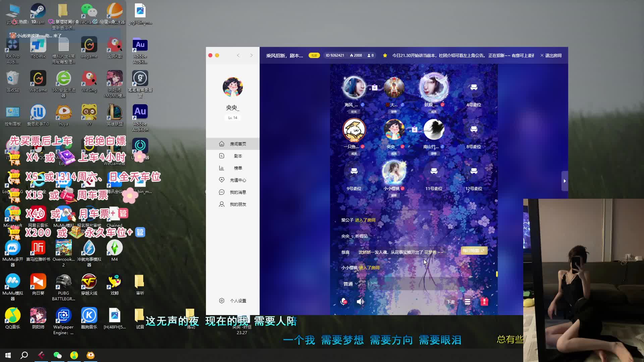644x362 pixels.
Task: Toggle the room speaker sound
Action: pos(360,302)
